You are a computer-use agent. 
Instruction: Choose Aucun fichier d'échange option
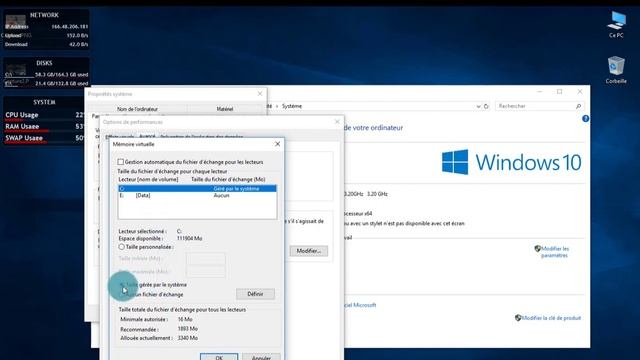(121, 294)
